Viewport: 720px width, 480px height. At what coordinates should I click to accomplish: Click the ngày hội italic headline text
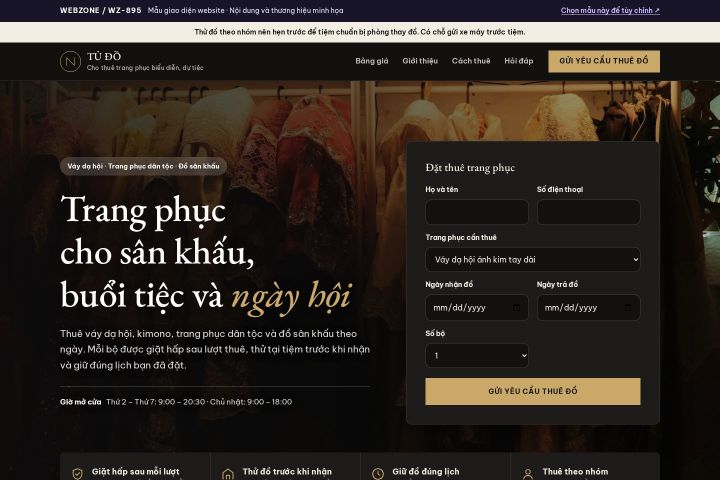pos(292,297)
